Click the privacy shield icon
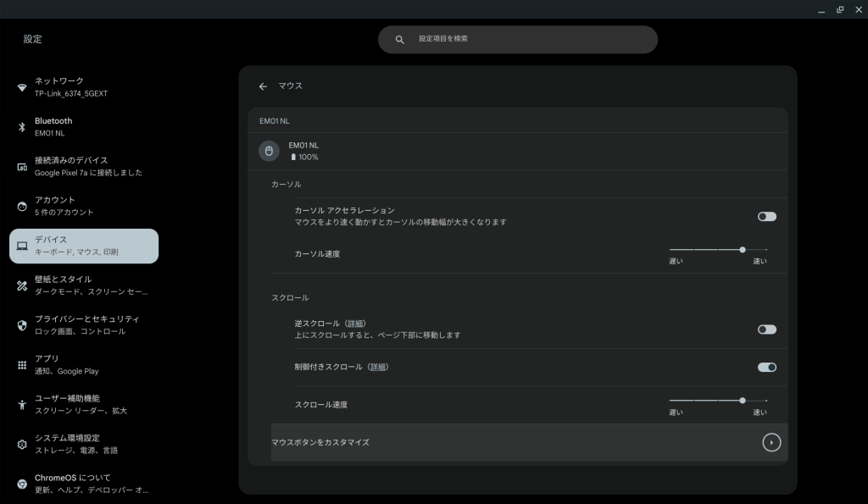 (22, 325)
